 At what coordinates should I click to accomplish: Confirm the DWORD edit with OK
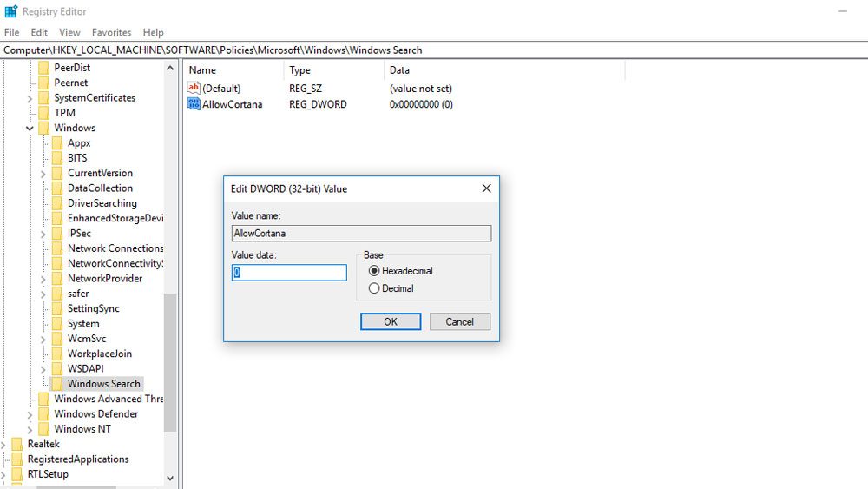(x=391, y=321)
